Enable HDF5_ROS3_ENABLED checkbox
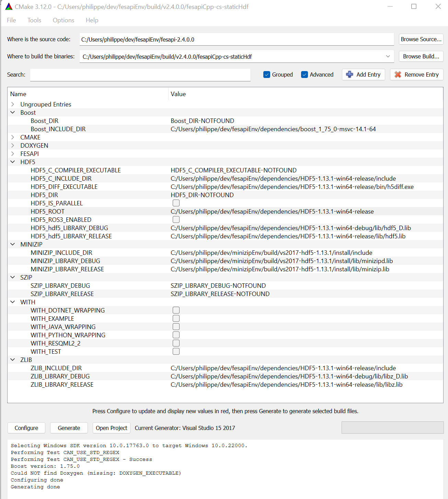 pos(176,219)
